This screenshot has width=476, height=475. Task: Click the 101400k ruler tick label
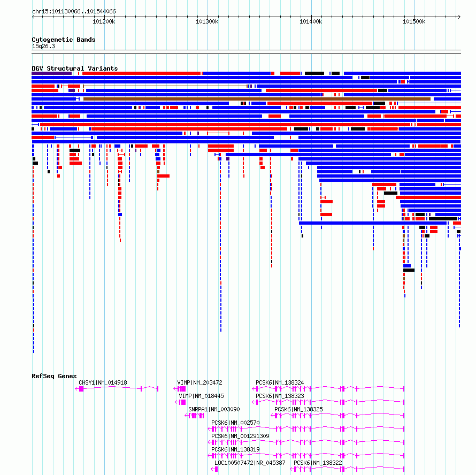click(x=311, y=21)
